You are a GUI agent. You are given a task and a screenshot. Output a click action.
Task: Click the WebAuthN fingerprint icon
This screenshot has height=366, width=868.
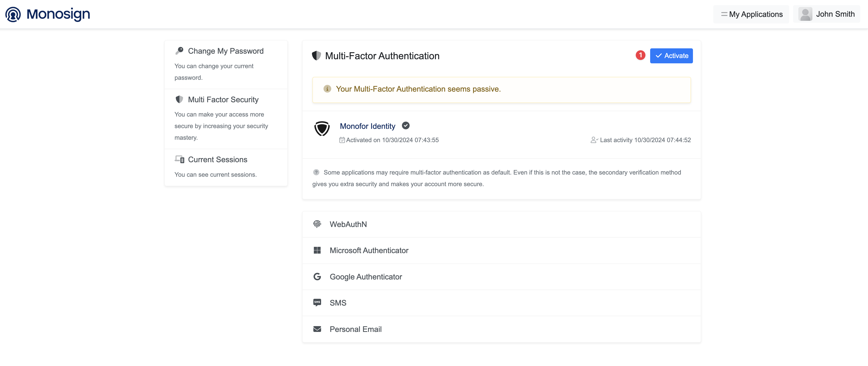(x=317, y=224)
